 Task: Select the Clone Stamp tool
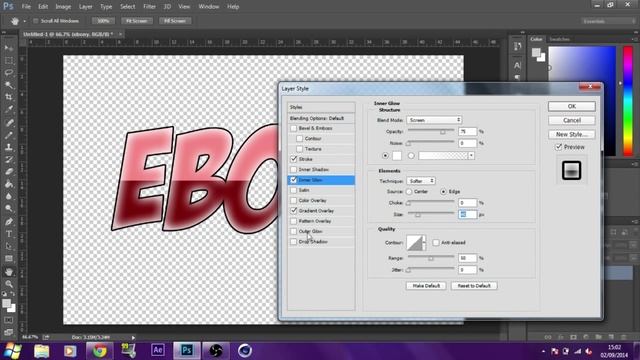click(9, 147)
